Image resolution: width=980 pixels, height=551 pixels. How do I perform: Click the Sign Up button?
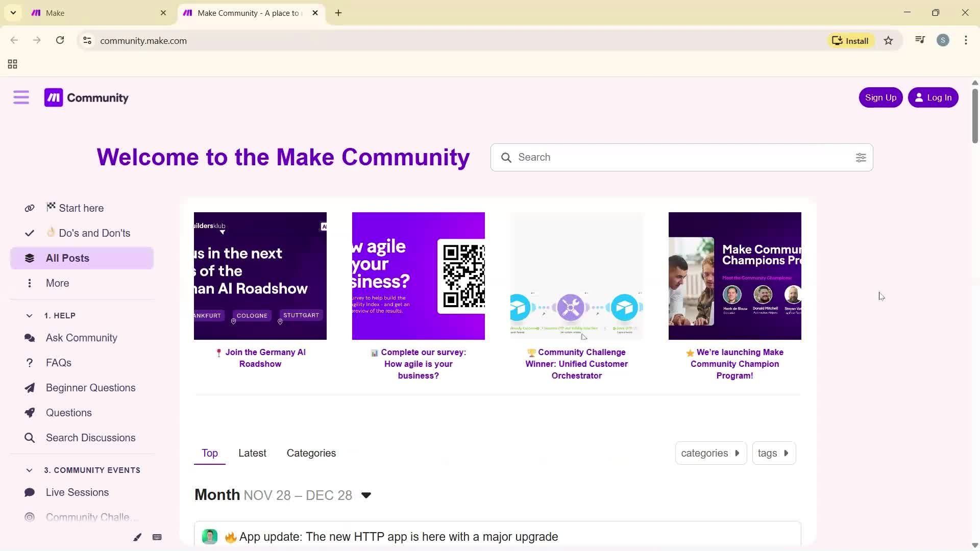[880, 97]
